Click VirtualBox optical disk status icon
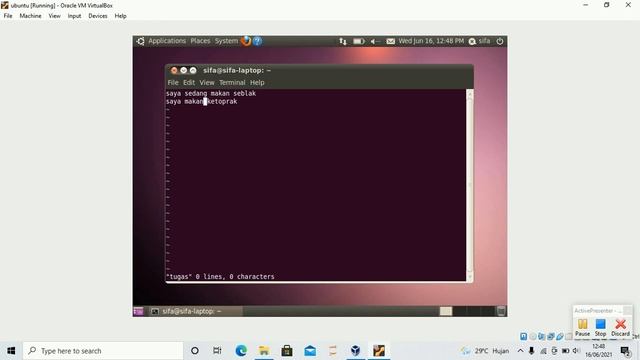Screen dimensions: 640x360 tap(533, 336)
